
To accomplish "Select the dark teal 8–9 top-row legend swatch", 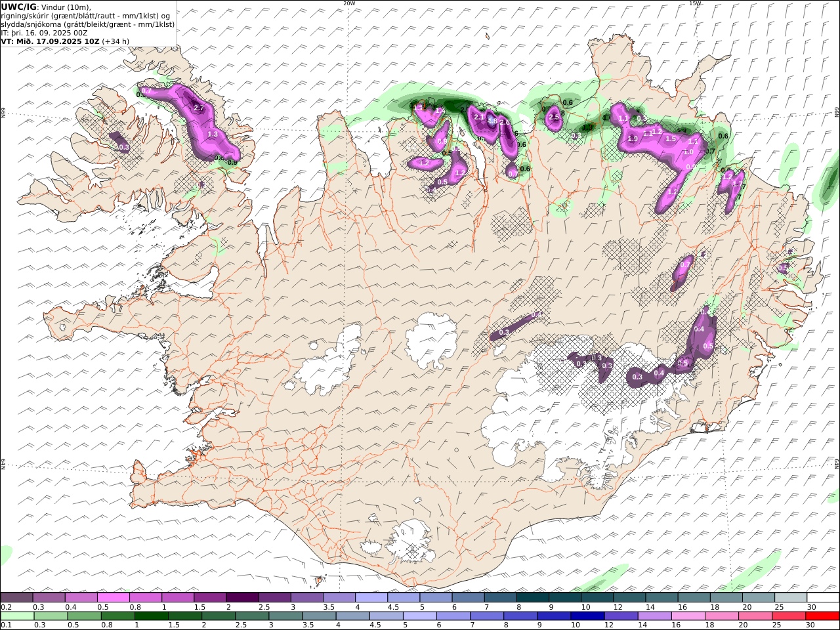I will 533,598.
